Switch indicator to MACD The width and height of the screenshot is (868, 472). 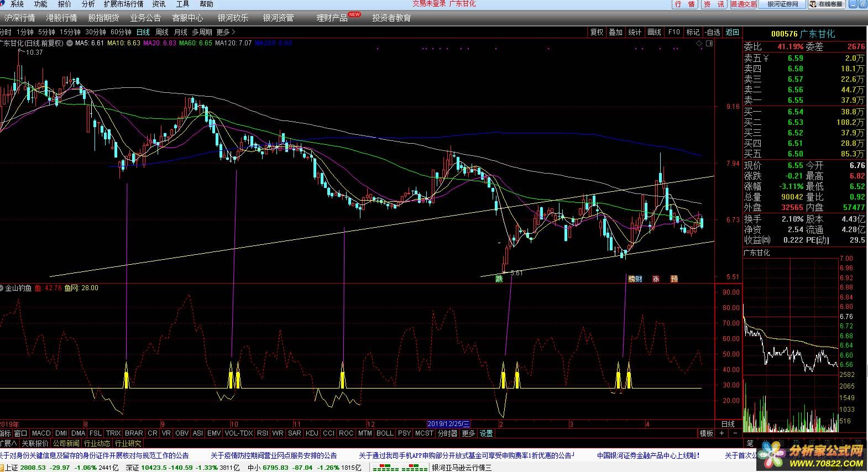pos(41,433)
